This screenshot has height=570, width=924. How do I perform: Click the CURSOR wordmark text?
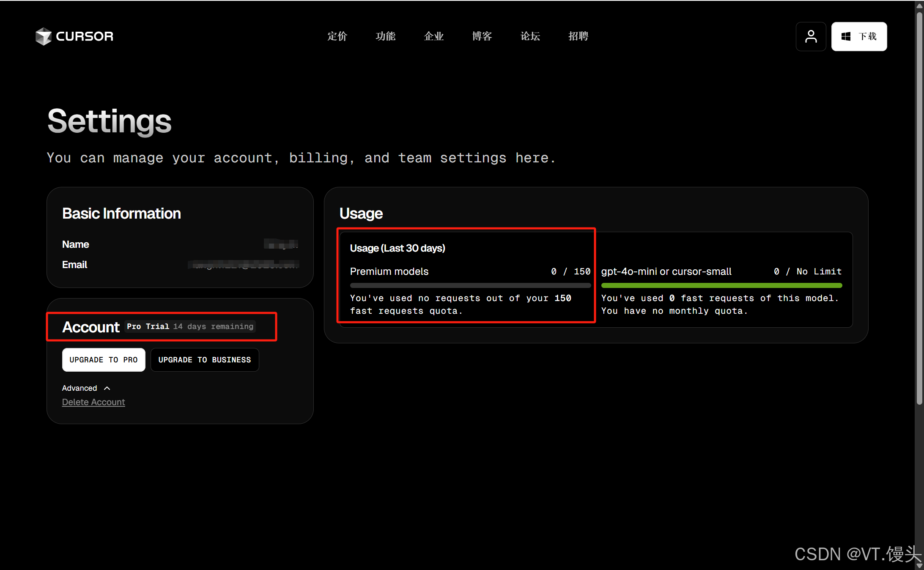(85, 36)
